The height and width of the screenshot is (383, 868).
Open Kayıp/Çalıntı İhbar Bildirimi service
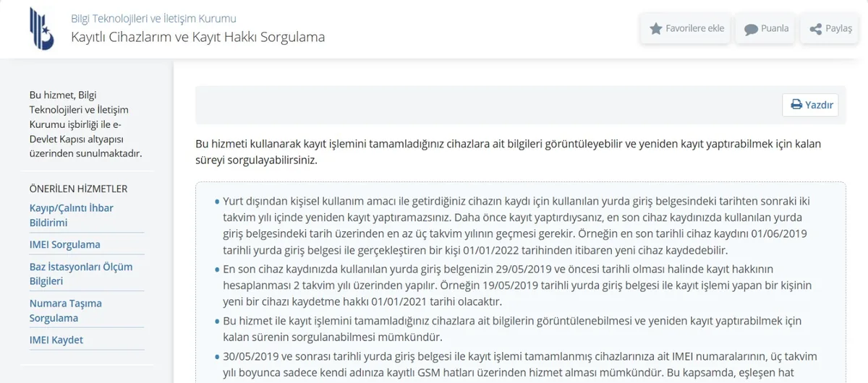click(72, 215)
